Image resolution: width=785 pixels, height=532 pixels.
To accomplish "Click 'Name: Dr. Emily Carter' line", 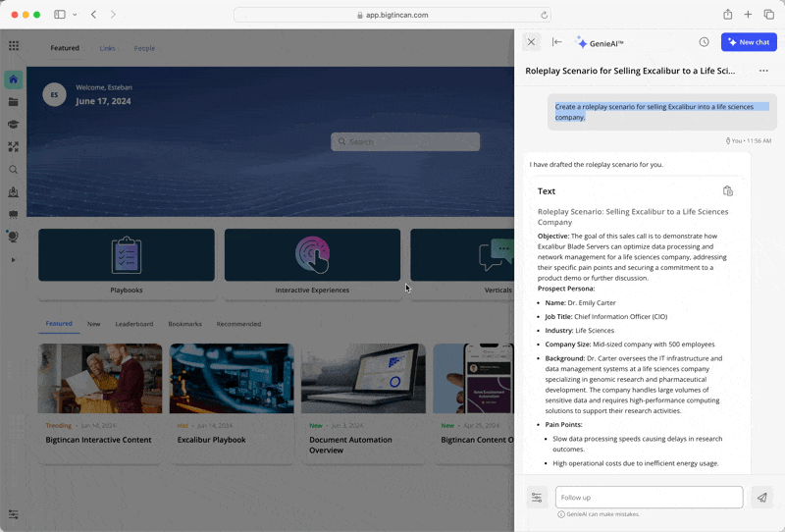I will (580, 302).
